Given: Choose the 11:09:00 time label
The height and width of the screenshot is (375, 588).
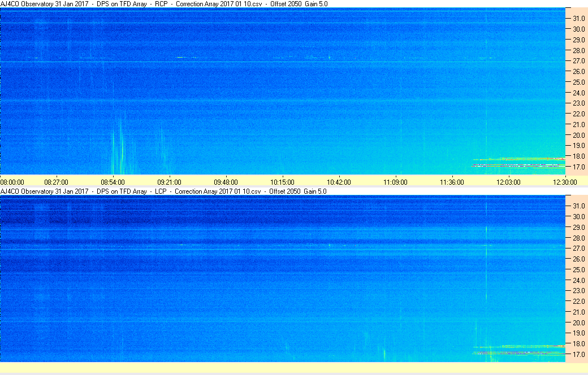Looking at the screenshot, I should click(x=395, y=182).
